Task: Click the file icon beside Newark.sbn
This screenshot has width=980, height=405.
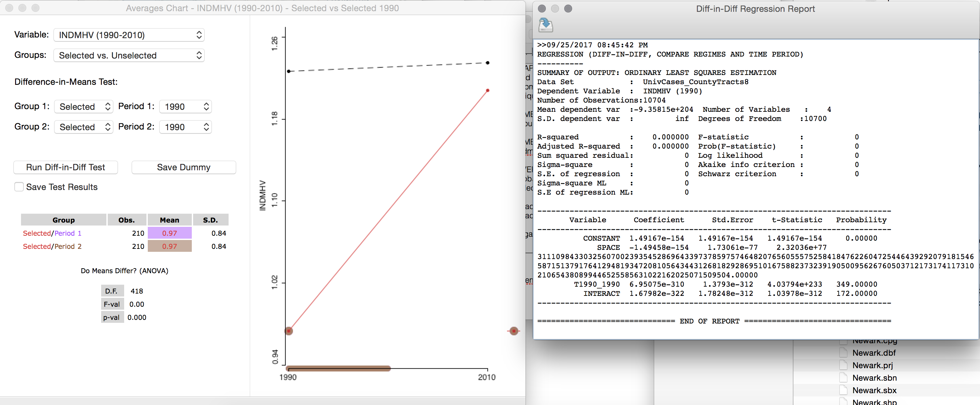Action: 844,377
